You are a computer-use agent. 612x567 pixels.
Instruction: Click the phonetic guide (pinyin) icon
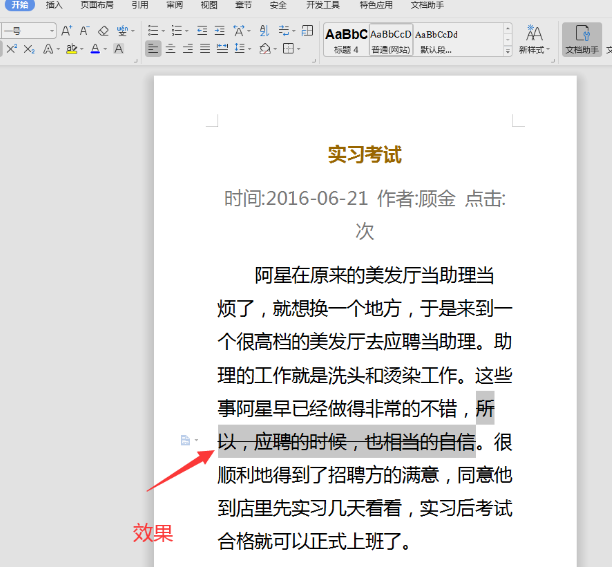click(122, 30)
